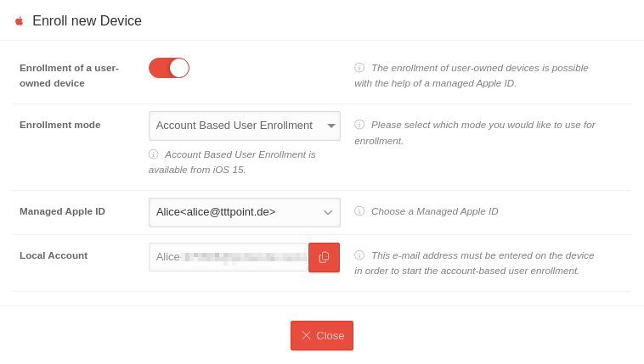Click the X icon inside Close button
Viewport: 644px width, 364px height.
coord(306,335)
